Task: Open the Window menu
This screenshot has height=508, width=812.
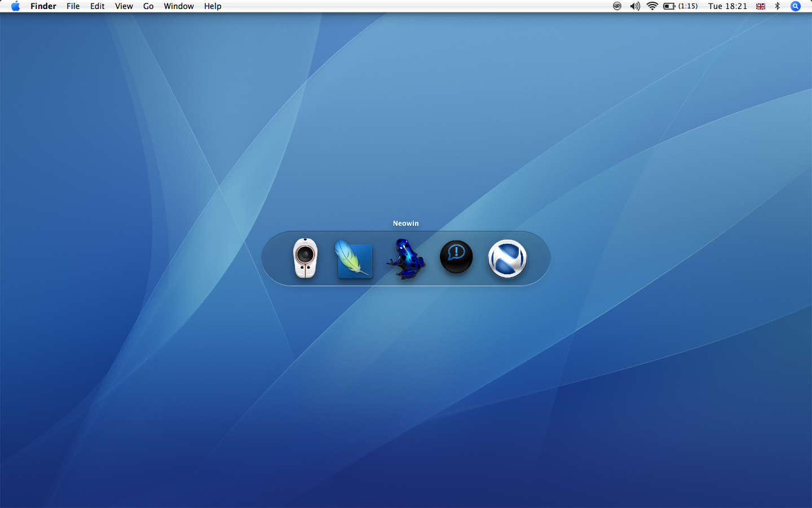Action: coord(179,6)
